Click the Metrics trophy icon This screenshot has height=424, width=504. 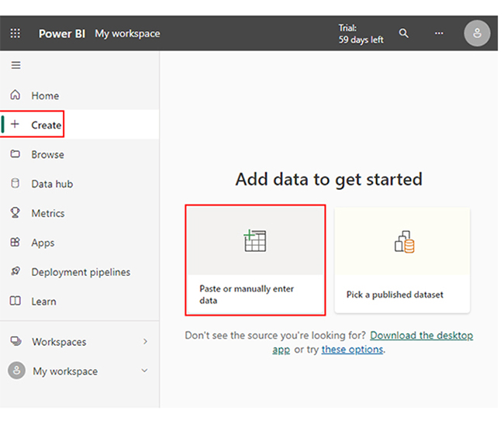16,213
